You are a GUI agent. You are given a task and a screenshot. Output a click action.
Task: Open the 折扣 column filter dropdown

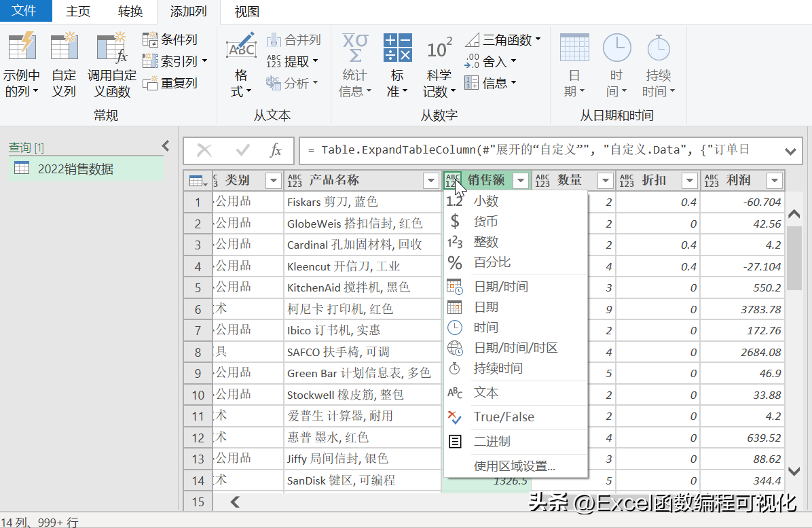pyautogui.click(x=689, y=180)
